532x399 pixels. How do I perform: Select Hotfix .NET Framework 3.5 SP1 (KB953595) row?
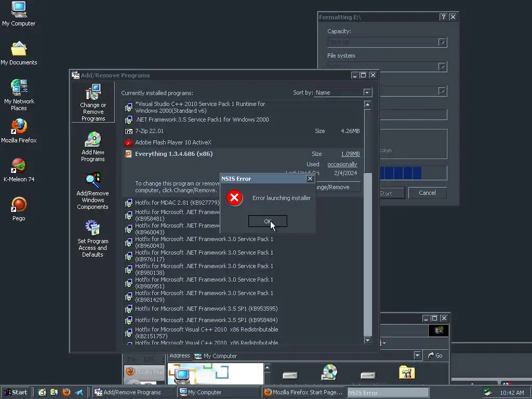point(242,309)
